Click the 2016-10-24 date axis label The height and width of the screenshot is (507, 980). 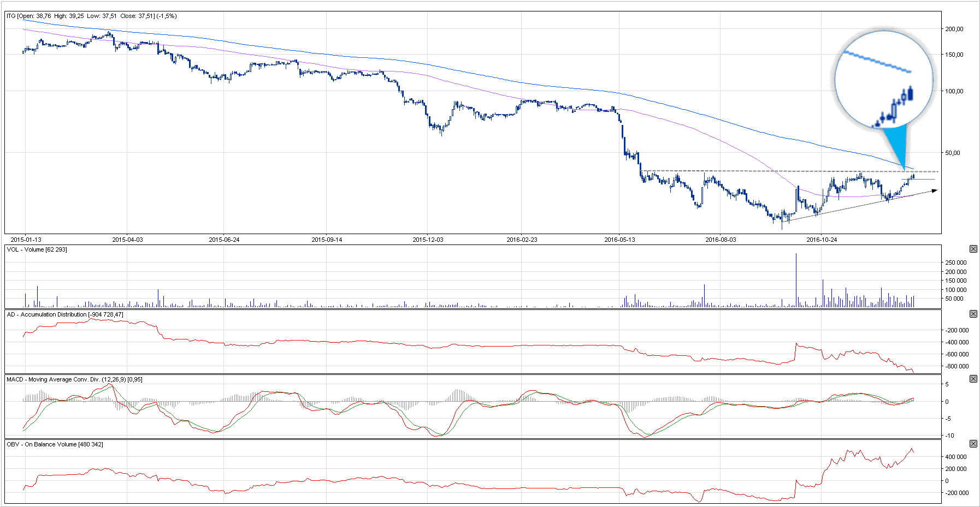(822, 240)
